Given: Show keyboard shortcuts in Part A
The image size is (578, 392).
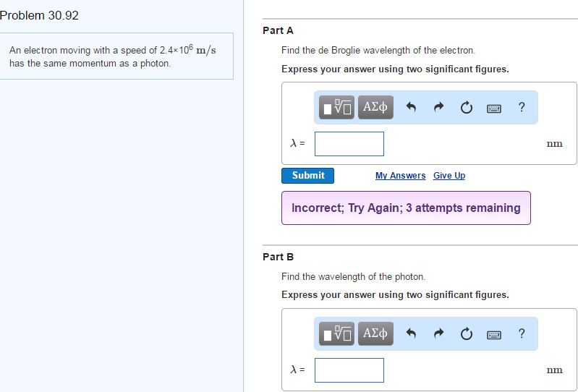Looking at the screenshot, I should point(494,108).
